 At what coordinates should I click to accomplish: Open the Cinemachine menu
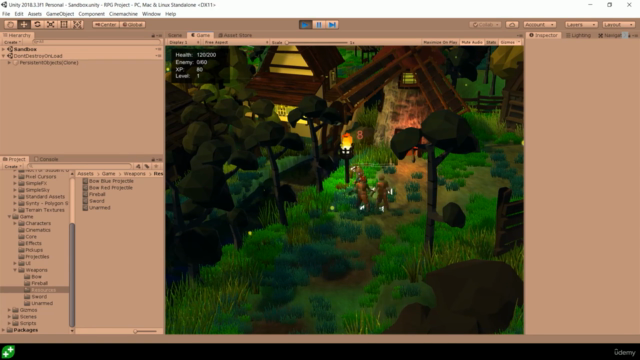tap(123, 14)
